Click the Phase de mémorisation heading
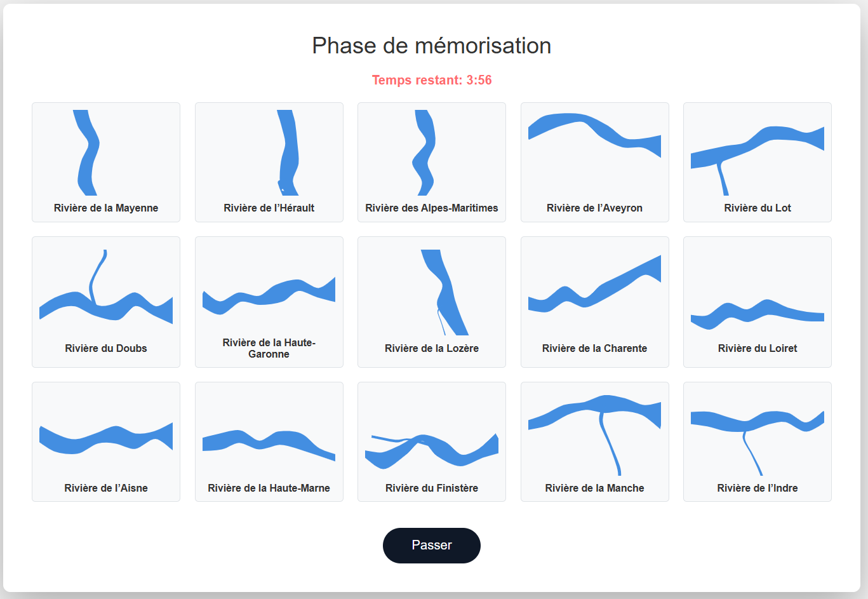Screen dimensions: 868x599 click(x=431, y=46)
